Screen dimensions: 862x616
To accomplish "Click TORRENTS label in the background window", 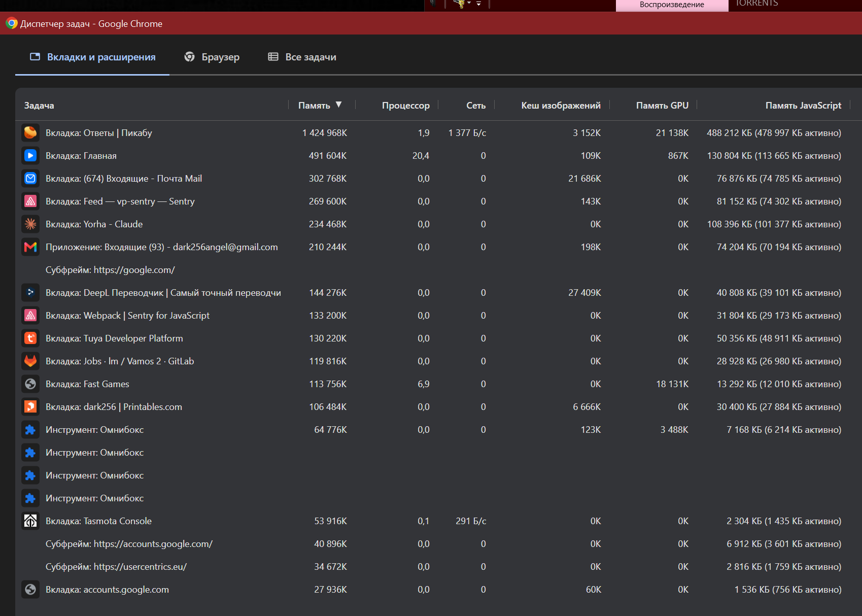I will pos(756,4).
